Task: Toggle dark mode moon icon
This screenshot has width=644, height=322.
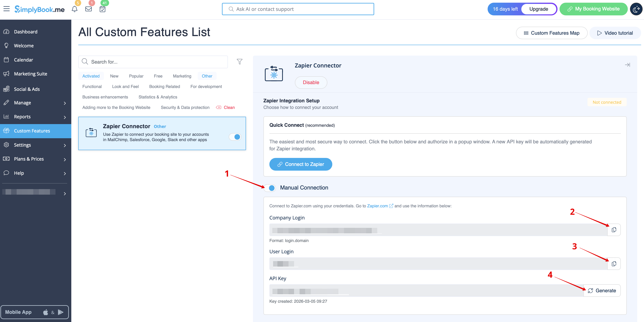Action: 636,9
